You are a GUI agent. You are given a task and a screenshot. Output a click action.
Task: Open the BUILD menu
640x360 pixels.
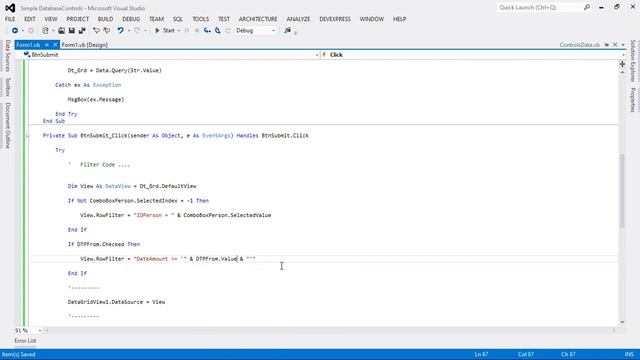click(105, 19)
